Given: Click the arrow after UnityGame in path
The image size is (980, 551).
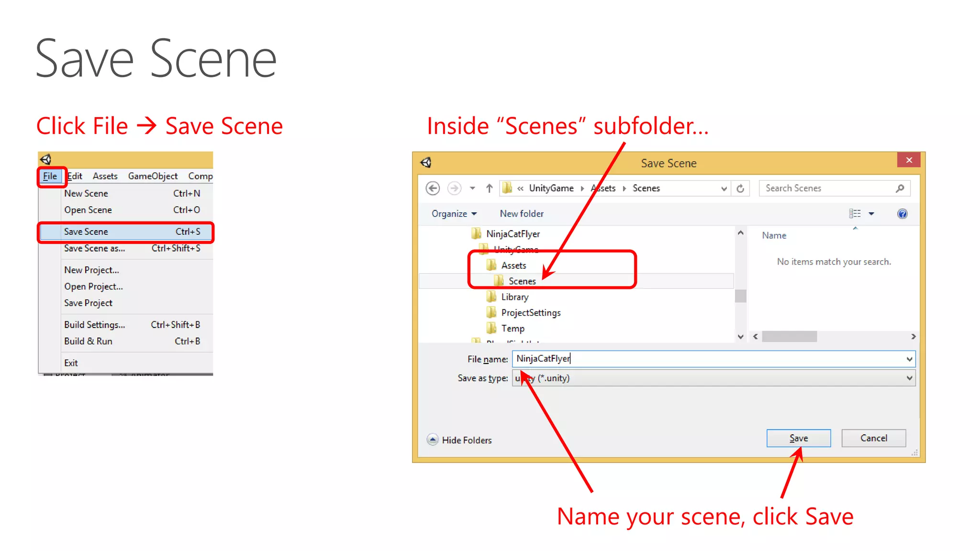Looking at the screenshot, I should coord(582,188).
